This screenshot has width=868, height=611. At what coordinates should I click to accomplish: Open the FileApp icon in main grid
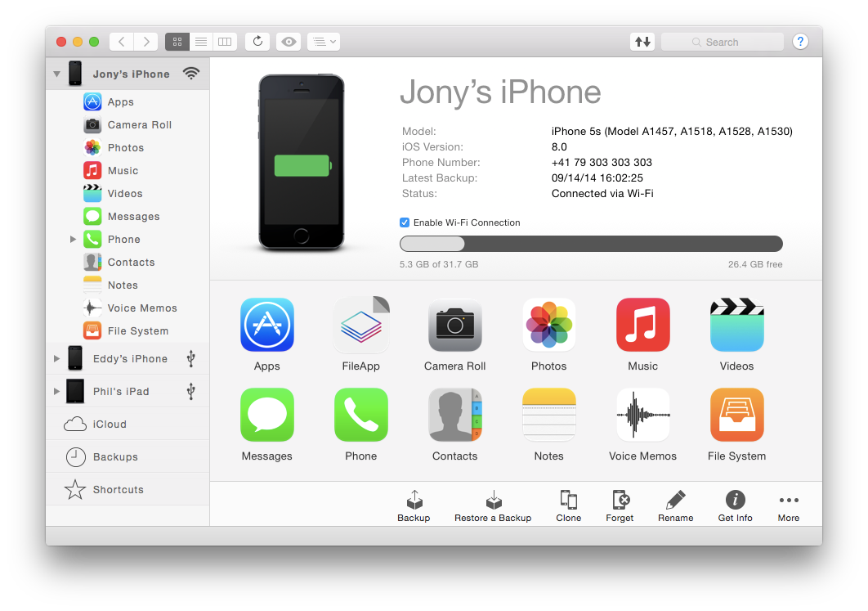tap(360, 326)
